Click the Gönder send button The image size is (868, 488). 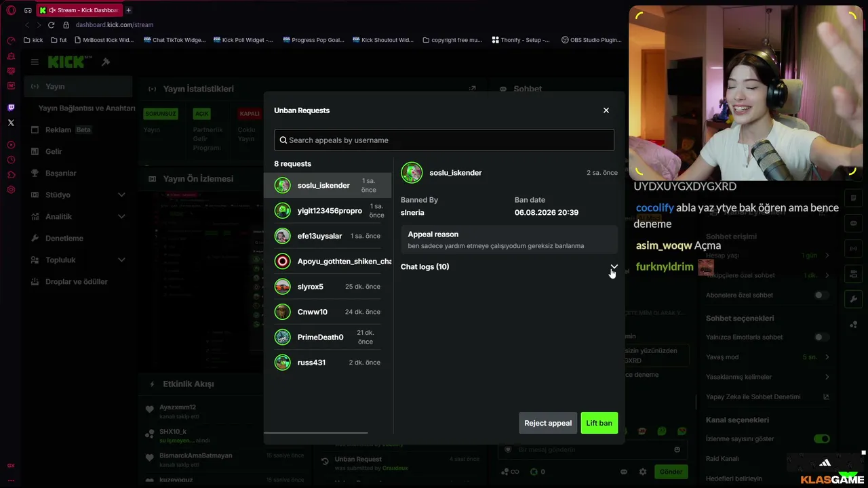pyautogui.click(x=671, y=472)
